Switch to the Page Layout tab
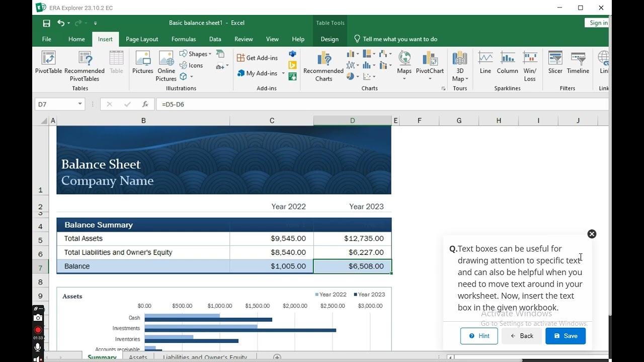The width and height of the screenshot is (644, 362). pos(142,39)
